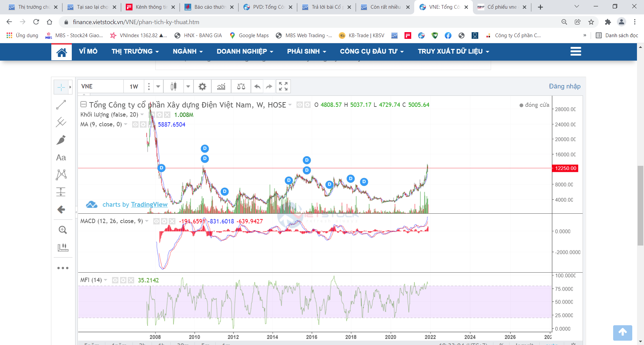644x345 pixels.
Task: Select the Aa text annotation tool
Action: [61, 157]
